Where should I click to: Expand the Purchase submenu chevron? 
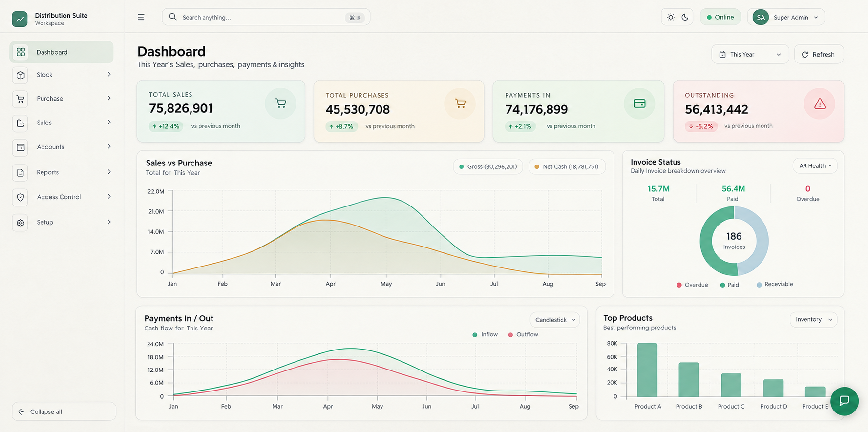(x=109, y=99)
